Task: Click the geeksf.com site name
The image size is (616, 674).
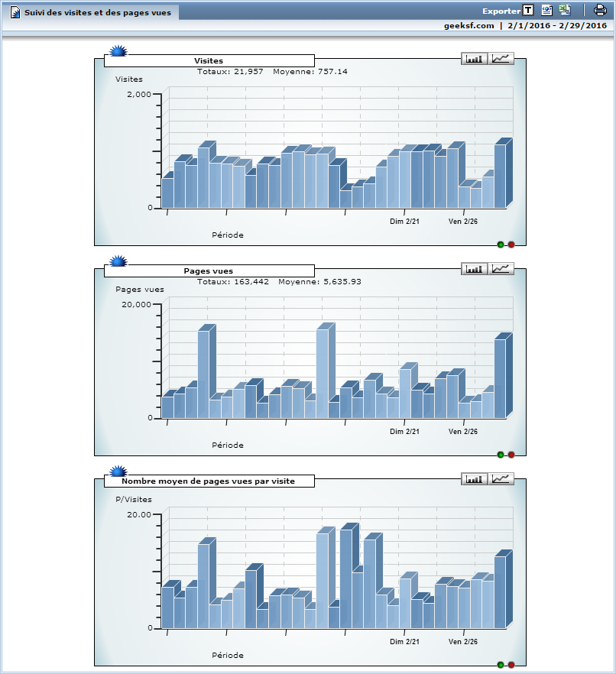Action: click(469, 25)
